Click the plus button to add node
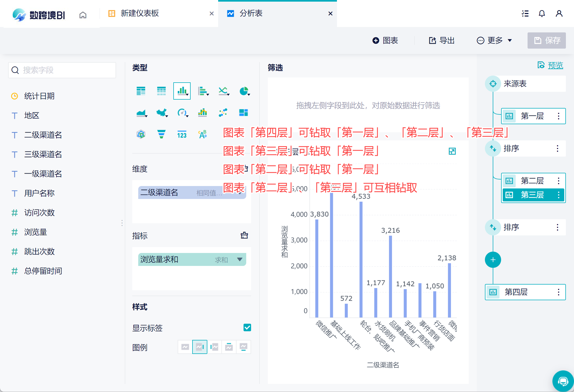Viewport: 574px width, 392px height. pos(493,260)
